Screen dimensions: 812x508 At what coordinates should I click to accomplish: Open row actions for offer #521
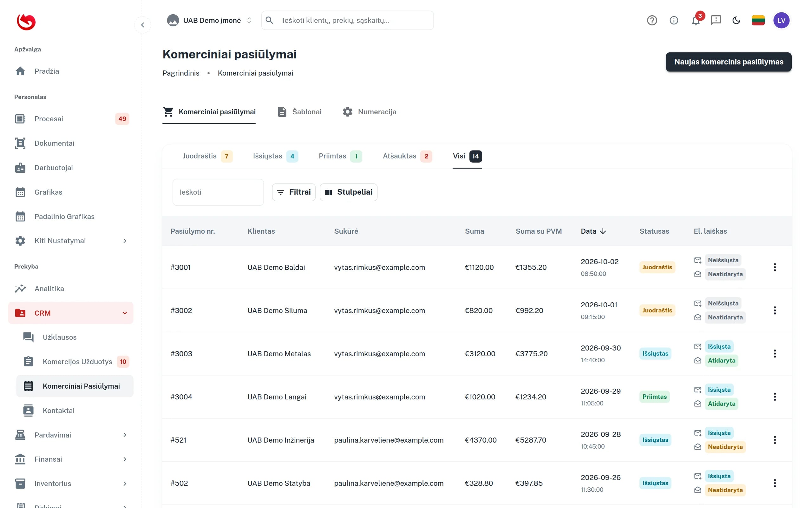pos(775,440)
